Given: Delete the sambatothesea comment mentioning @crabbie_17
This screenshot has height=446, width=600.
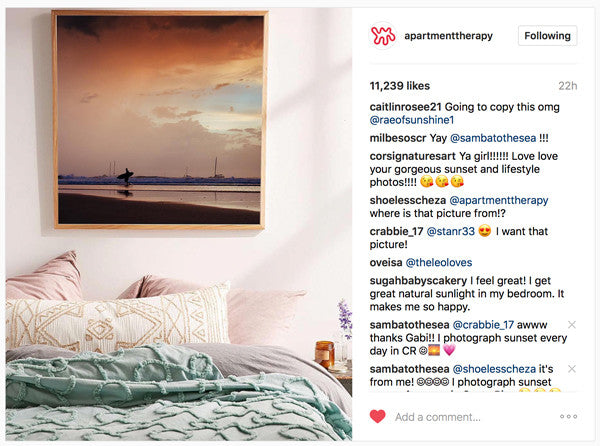Looking at the screenshot, I should coord(572,325).
